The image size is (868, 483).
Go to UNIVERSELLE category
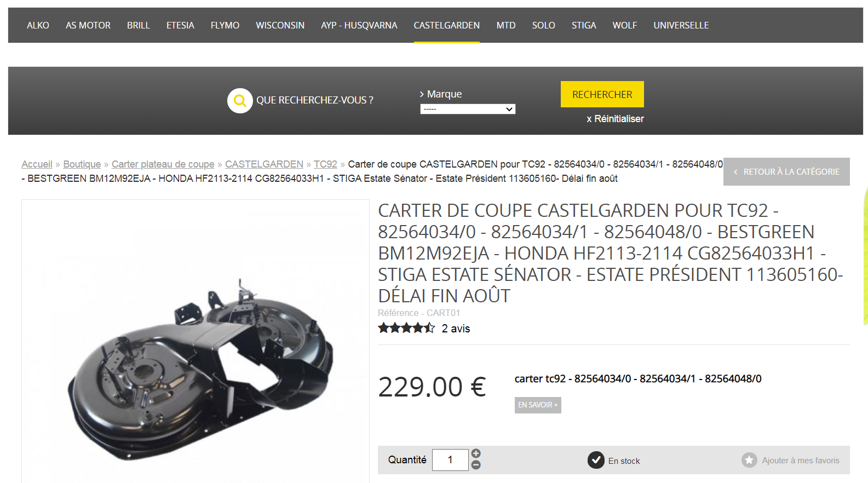pos(681,25)
